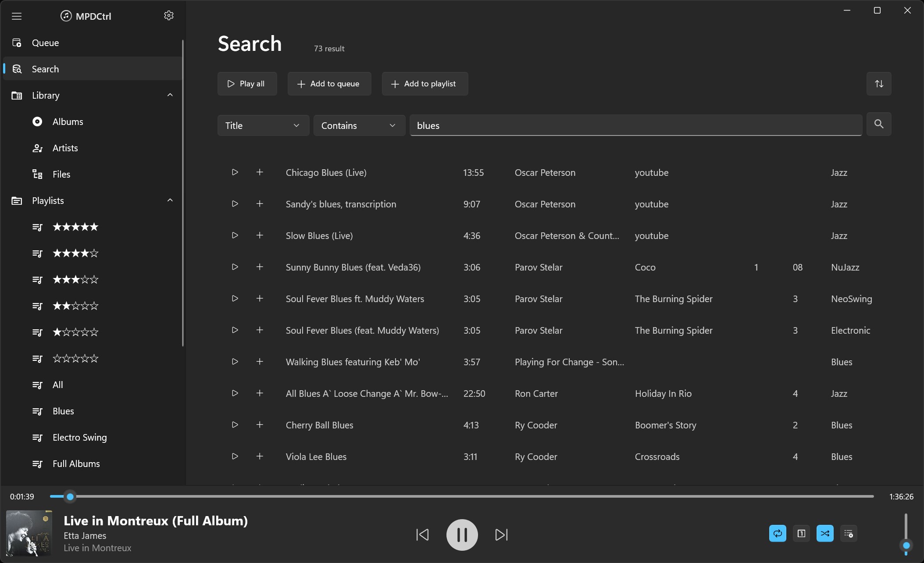Viewport: 924px width, 563px height.
Task: Click the blues search text field
Action: point(636,125)
